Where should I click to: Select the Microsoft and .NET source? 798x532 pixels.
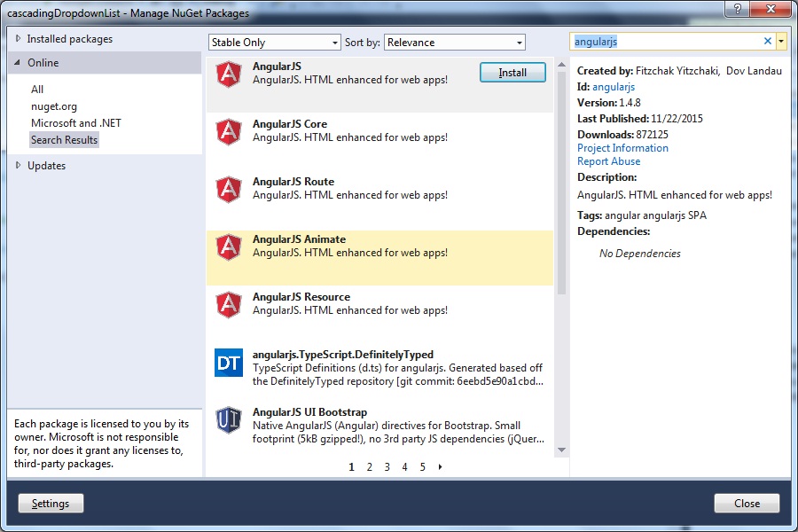point(77,122)
